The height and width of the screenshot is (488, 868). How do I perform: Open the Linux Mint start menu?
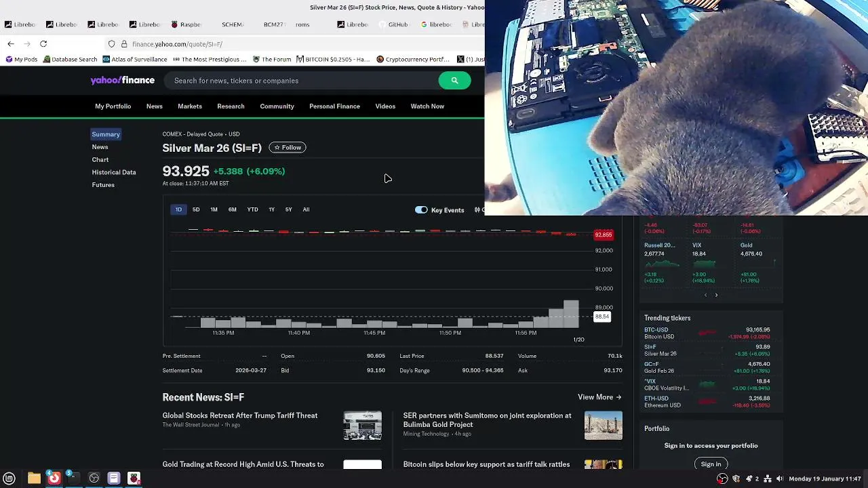[9, 479]
